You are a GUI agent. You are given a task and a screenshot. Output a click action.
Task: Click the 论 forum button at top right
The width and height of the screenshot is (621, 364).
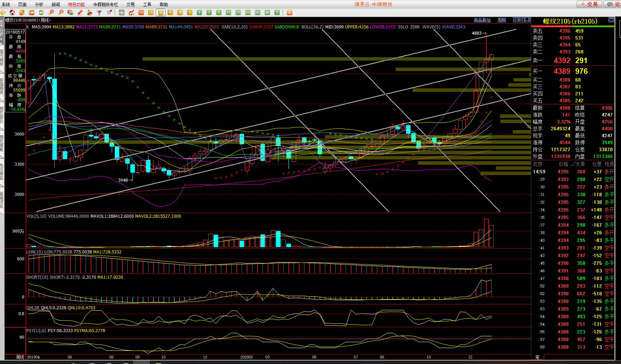pos(613,4)
